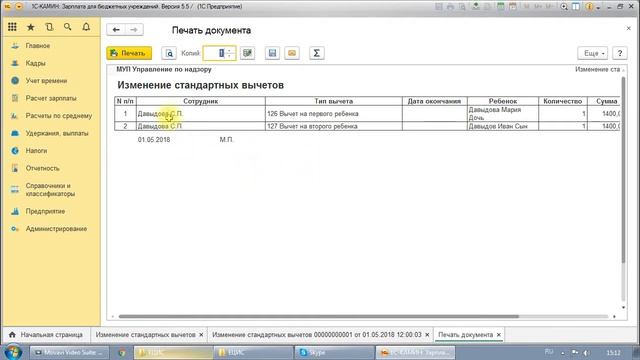The height and width of the screenshot is (360, 640).
Task: Close the Печать документа tab
Action: click(x=499, y=335)
